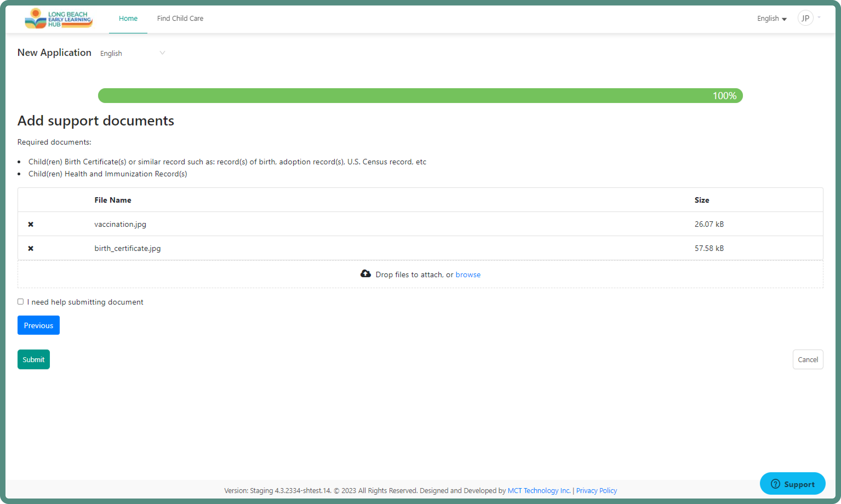This screenshot has width=841, height=504.
Task: Select the birth_certificate.jpg file name
Action: [x=127, y=248]
